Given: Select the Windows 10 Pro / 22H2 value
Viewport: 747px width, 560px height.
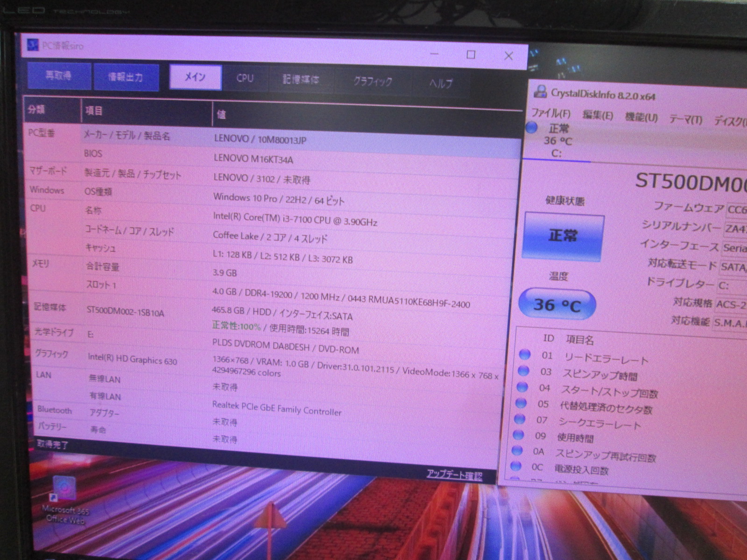Looking at the screenshot, I should tap(279, 199).
